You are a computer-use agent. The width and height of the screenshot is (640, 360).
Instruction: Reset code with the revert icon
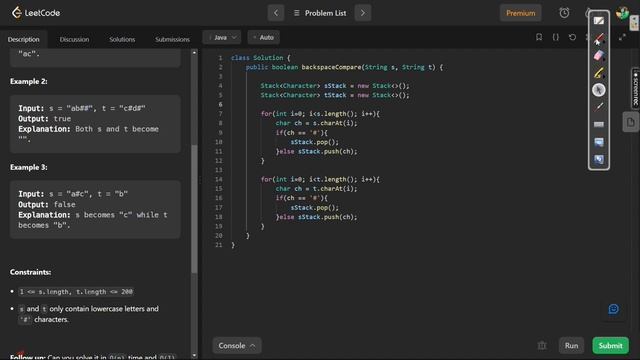[x=572, y=37]
